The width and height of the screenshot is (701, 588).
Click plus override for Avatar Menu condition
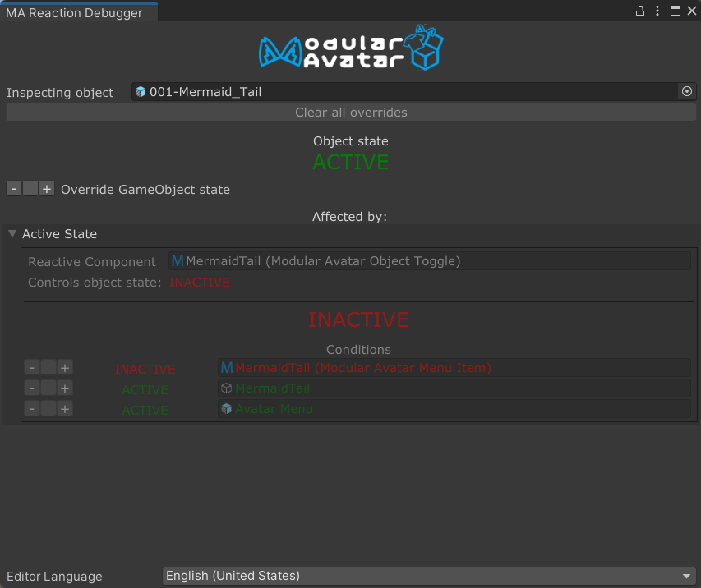click(65, 409)
